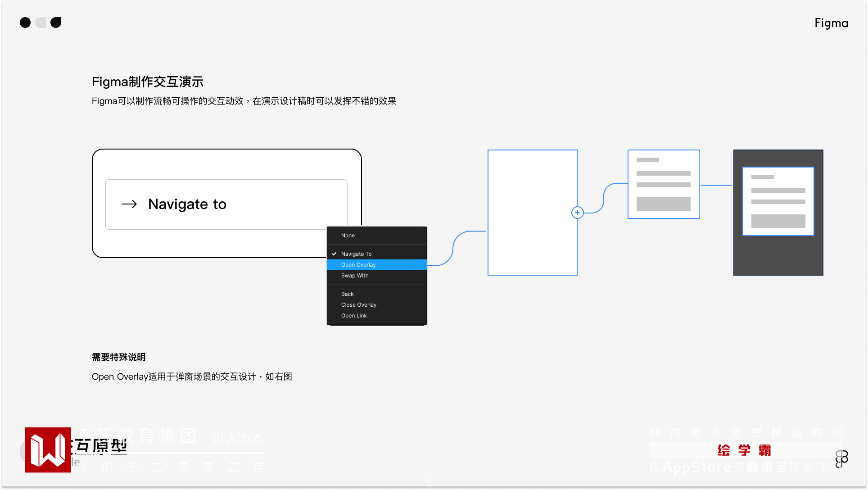Click the light gray middle dot
Screen dimensions: 868x490
click(41, 23)
